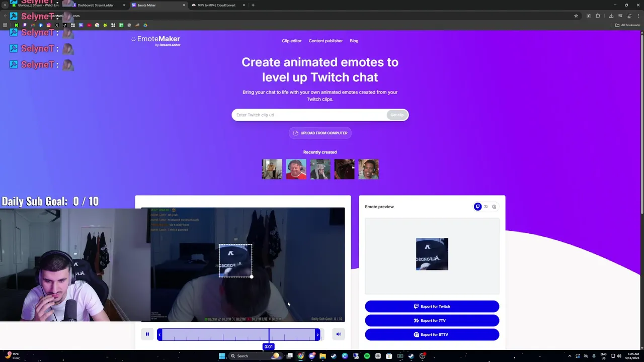The height and width of the screenshot is (362, 644).
Task: Open Discord from the taskbar
Action: pos(312,356)
